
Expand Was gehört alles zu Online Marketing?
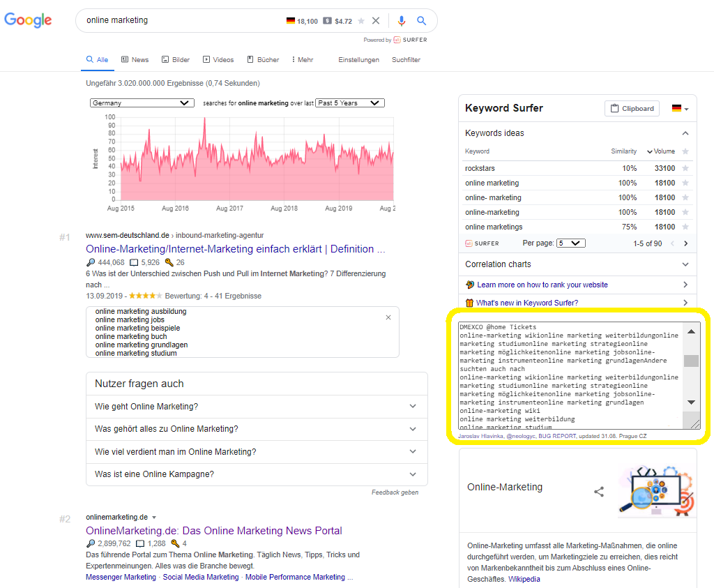coord(257,429)
